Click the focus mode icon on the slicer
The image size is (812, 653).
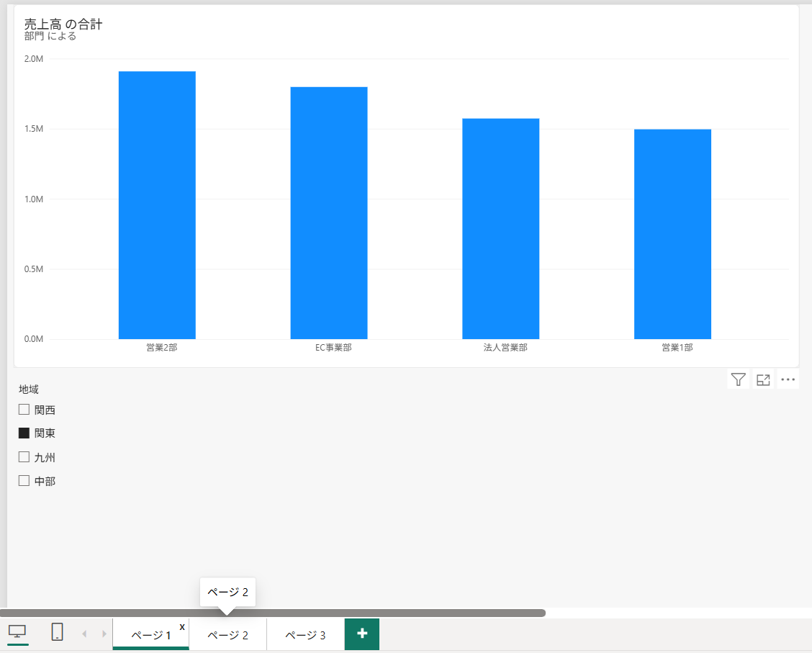(763, 379)
